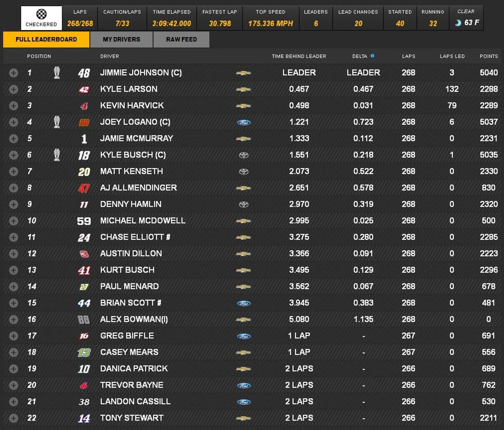
Task: Click the checkered flag status icon
Action: (x=41, y=14)
